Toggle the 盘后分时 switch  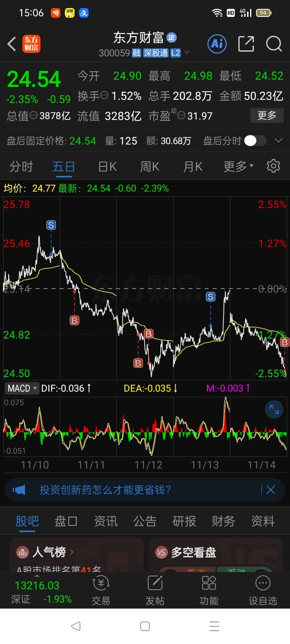[x=255, y=140]
